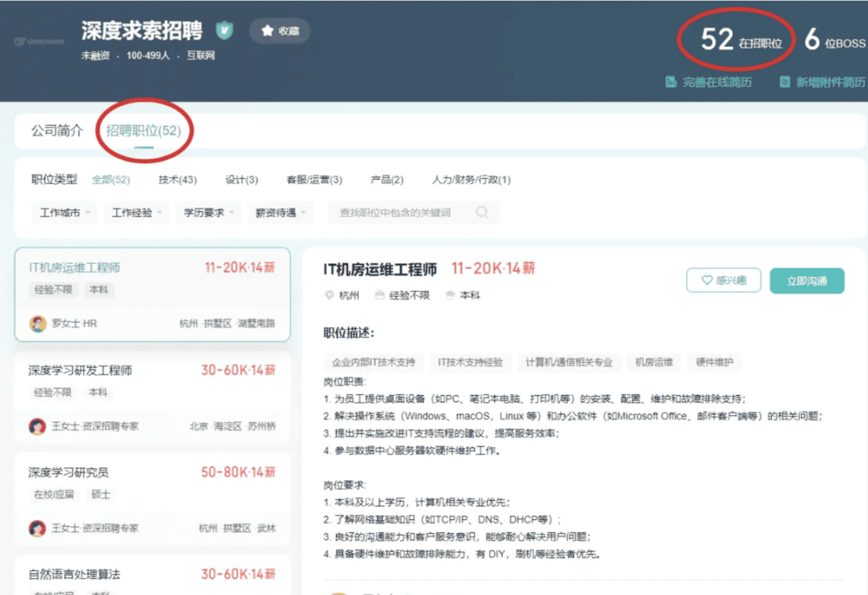Click the search magnifier icon
Viewport: 868px width, 595px height.
[x=482, y=212]
